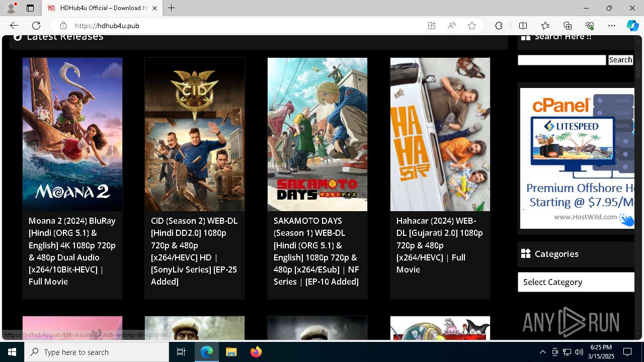Open the browser profile icon
This screenshot has height=362, width=644.
tap(11, 8)
